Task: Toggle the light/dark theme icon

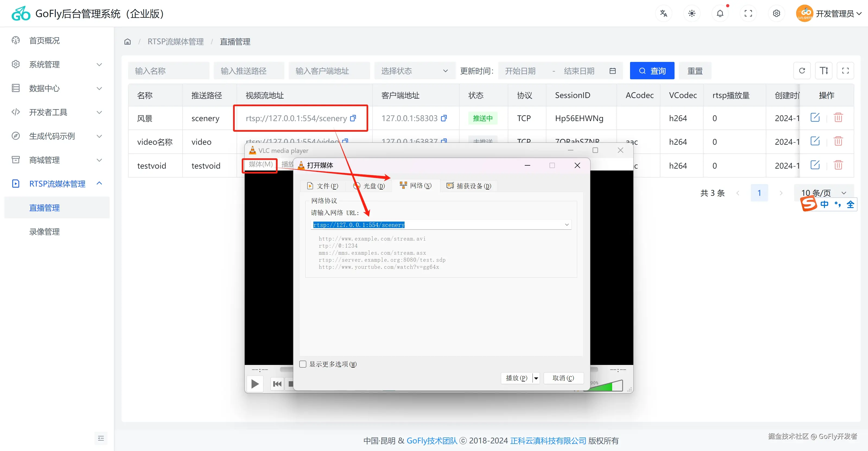Action: click(692, 14)
